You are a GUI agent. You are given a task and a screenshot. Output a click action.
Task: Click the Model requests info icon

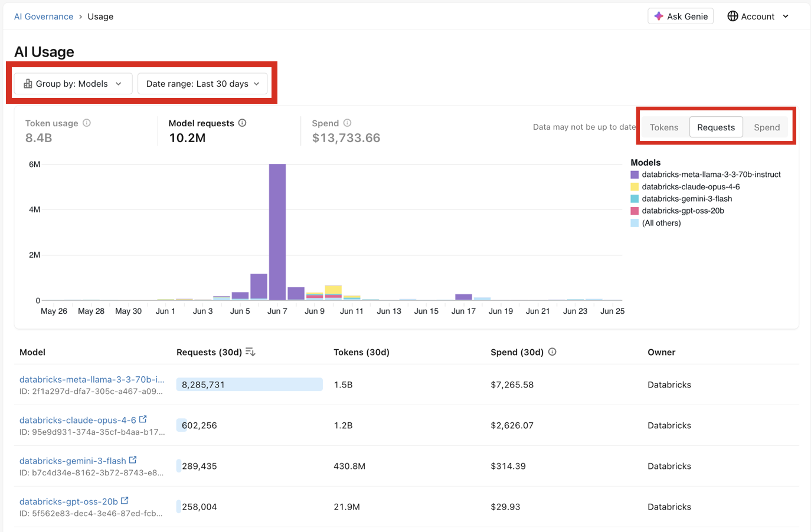click(242, 123)
